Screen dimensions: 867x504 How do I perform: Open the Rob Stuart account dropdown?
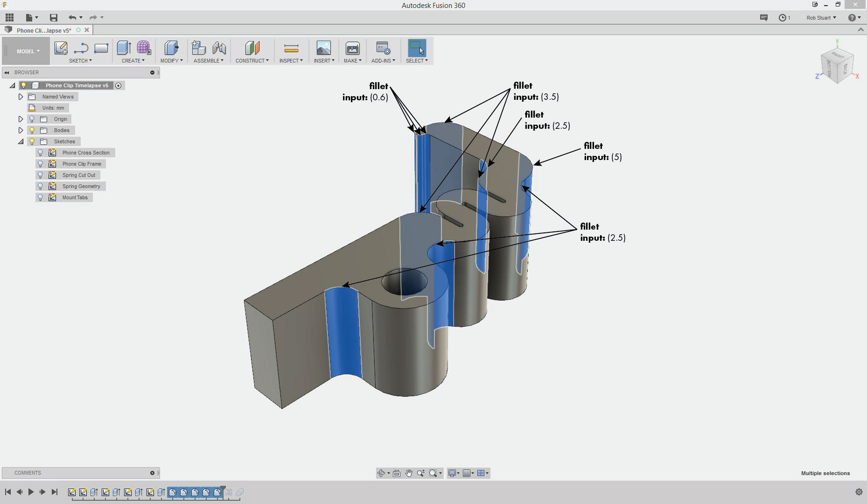pos(821,18)
